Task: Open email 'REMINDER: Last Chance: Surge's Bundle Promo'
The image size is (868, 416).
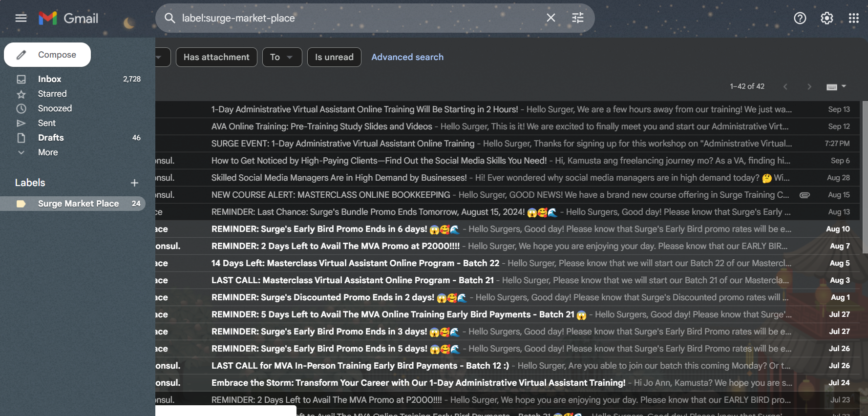Action: pyautogui.click(x=508, y=212)
